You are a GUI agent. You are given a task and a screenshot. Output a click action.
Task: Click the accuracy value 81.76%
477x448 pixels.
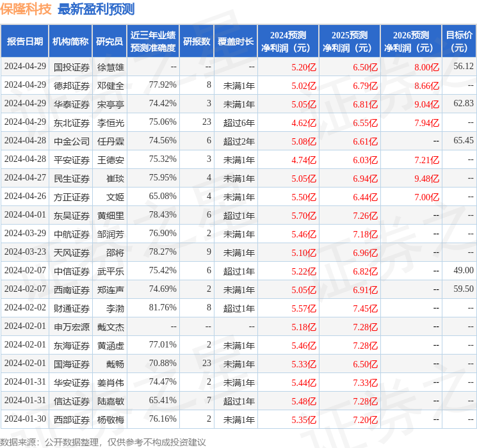163,307
